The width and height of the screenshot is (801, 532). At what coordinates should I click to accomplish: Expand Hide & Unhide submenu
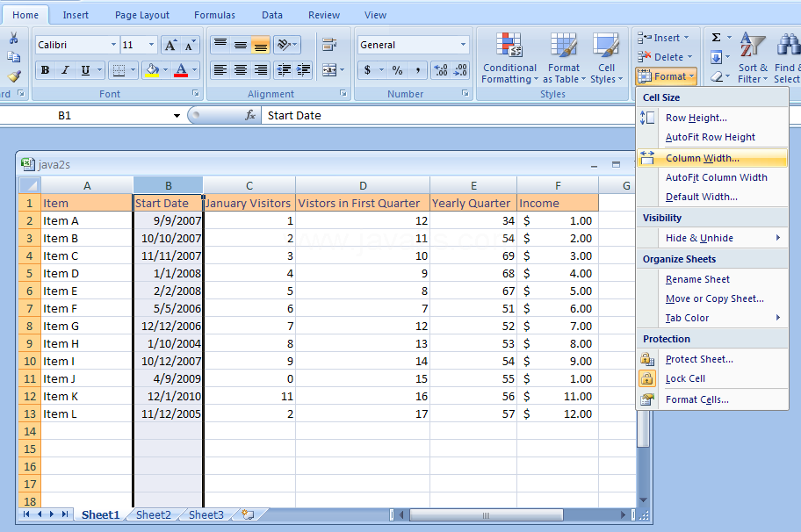(711, 238)
